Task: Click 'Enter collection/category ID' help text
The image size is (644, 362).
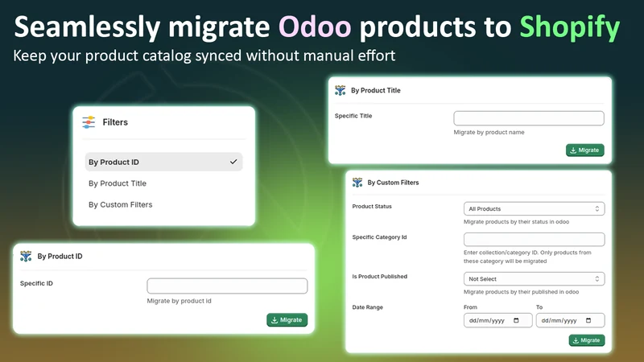Action: [x=527, y=257]
